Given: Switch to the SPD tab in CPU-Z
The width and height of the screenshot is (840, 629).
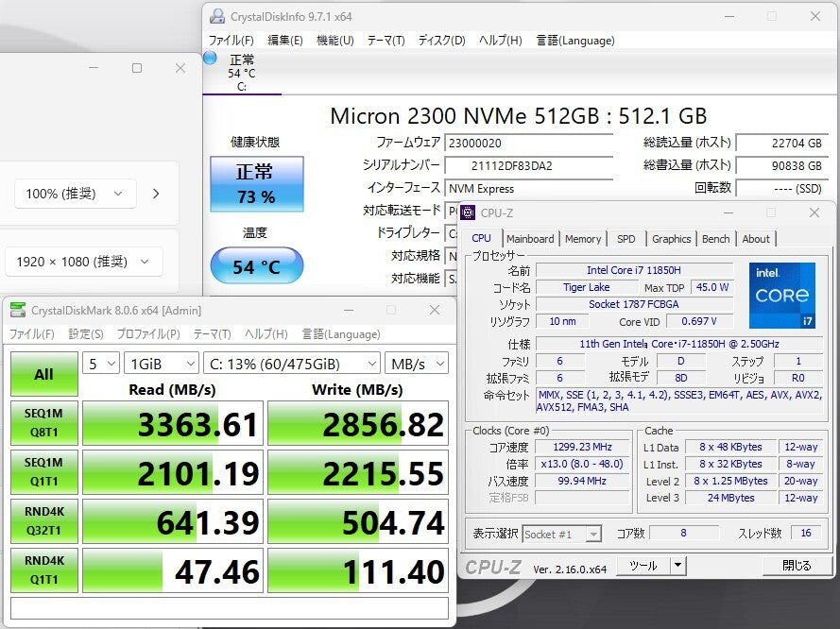Looking at the screenshot, I should click(626, 239).
